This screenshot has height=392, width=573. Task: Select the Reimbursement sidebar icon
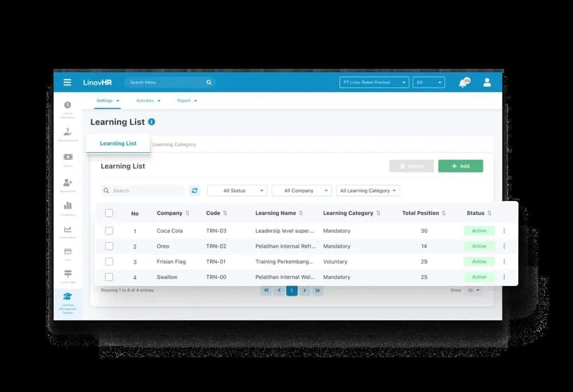click(x=68, y=132)
